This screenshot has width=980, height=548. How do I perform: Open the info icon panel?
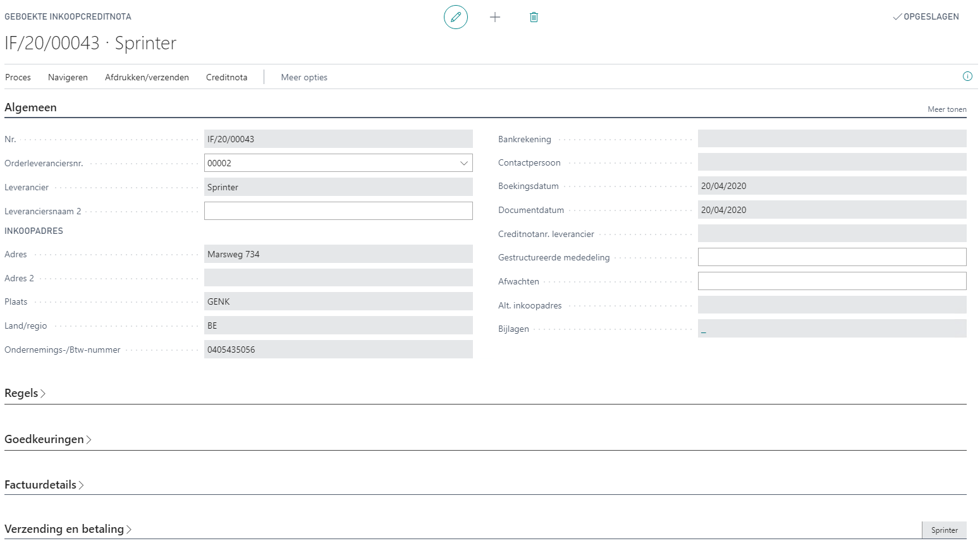[967, 76]
